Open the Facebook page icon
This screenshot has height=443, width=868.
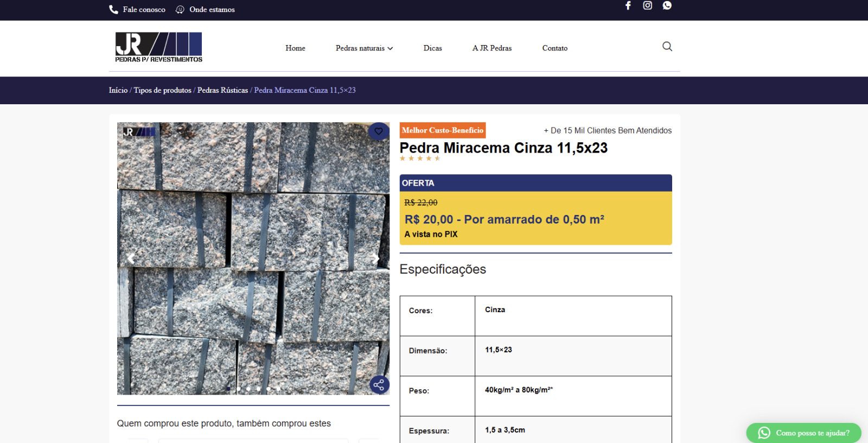(628, 5)
